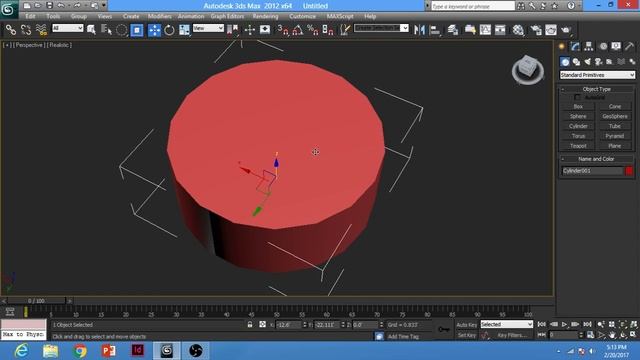Toggle Window/Crossing selection mode
The width and height of the screenshot is (640, 360).
click(x=137, y=30)
